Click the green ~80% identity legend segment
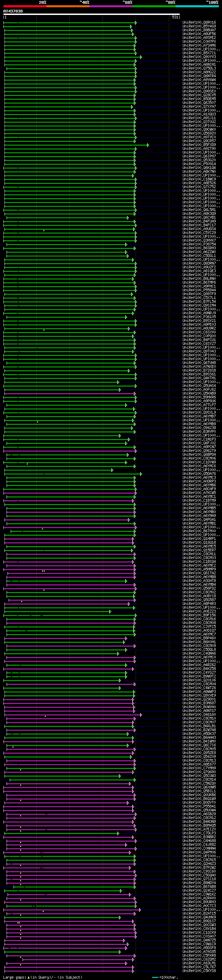The height and width of the screenshot is (980, 222). point(154,6)
